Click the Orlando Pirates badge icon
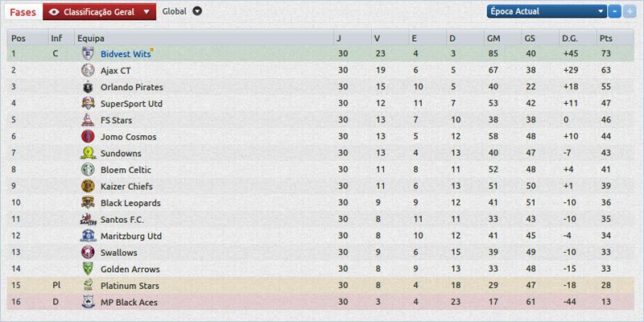 click(88, 87)
